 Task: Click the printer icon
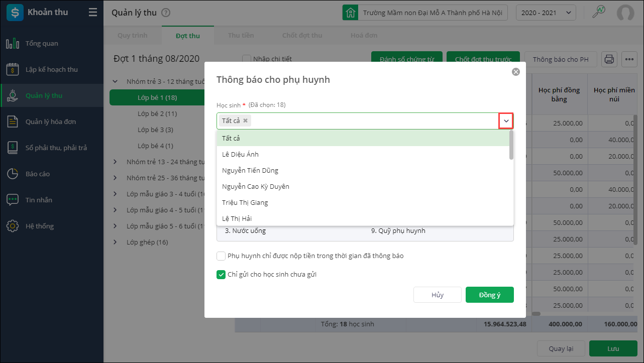pos(609,59)
